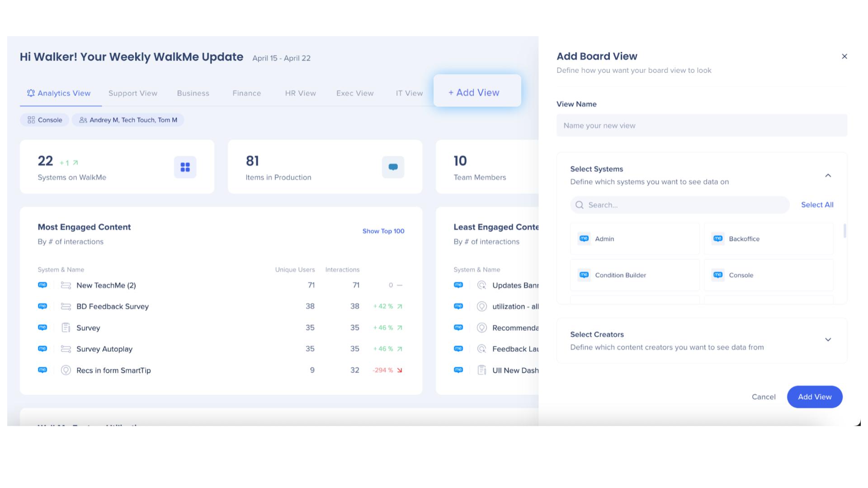Click the Survey content type icon
The image size is (868, 488).
point(66,328)
